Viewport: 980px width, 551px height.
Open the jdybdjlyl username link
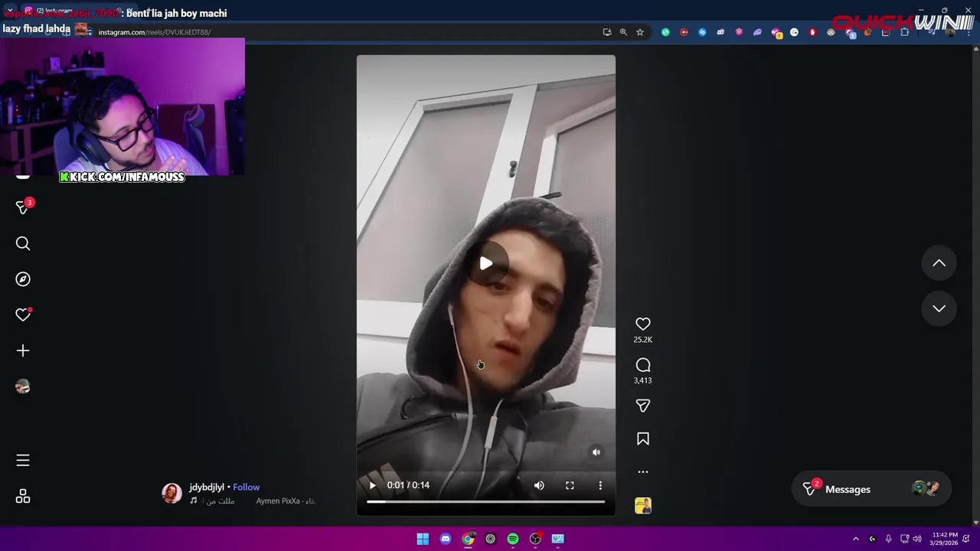[207, 487]
